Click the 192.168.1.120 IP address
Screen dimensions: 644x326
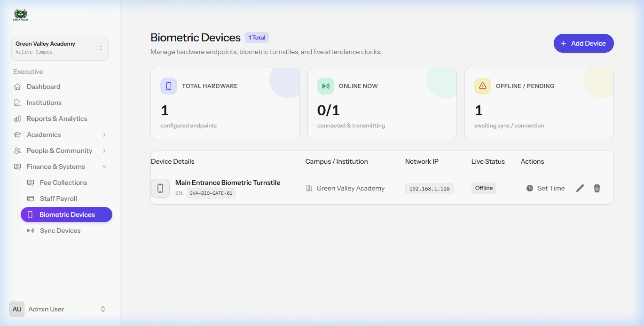[430, 189]
